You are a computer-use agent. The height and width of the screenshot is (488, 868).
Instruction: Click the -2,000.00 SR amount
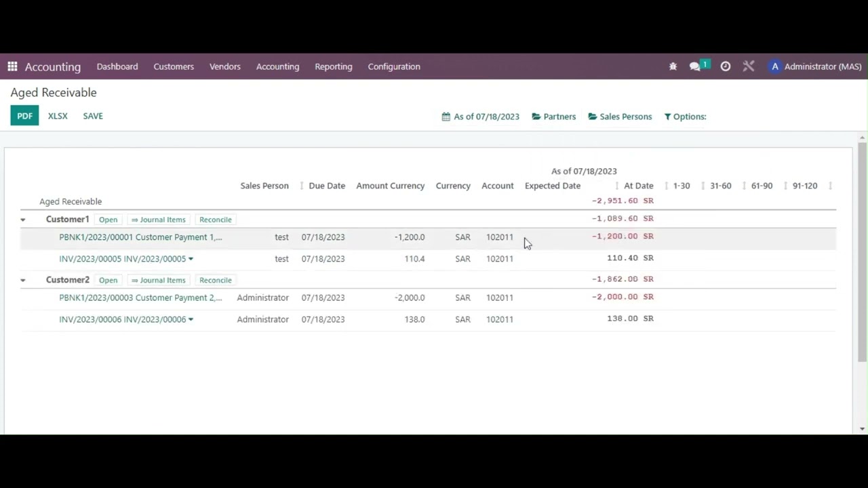tap(623, 296)
